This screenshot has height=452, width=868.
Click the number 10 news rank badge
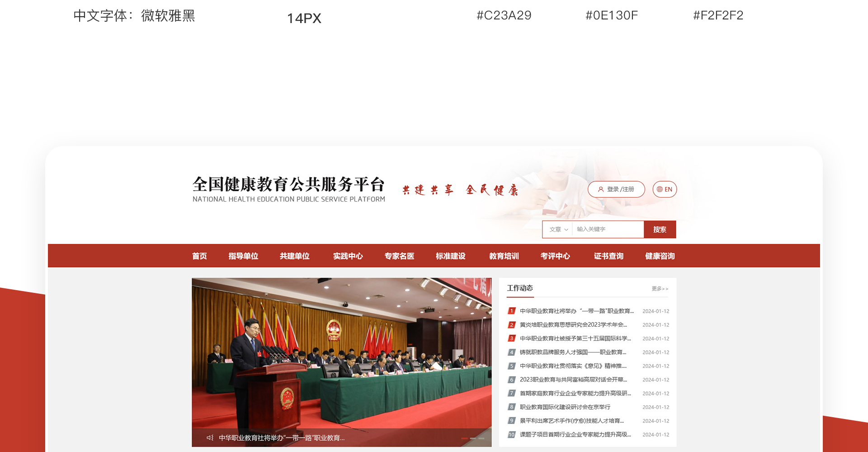click(x=511, y=434)
